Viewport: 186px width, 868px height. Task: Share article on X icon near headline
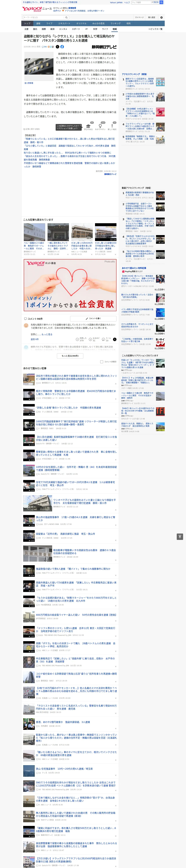pos(57,47)
